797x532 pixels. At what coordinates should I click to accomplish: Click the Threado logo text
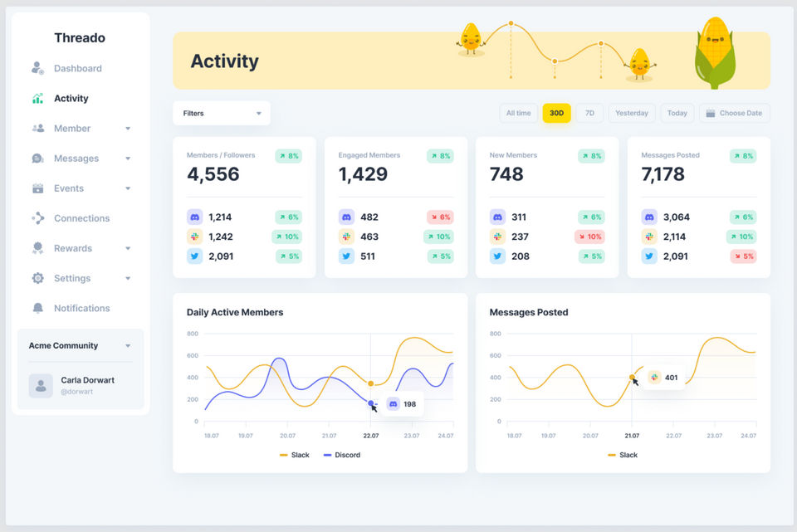[80, 37]
